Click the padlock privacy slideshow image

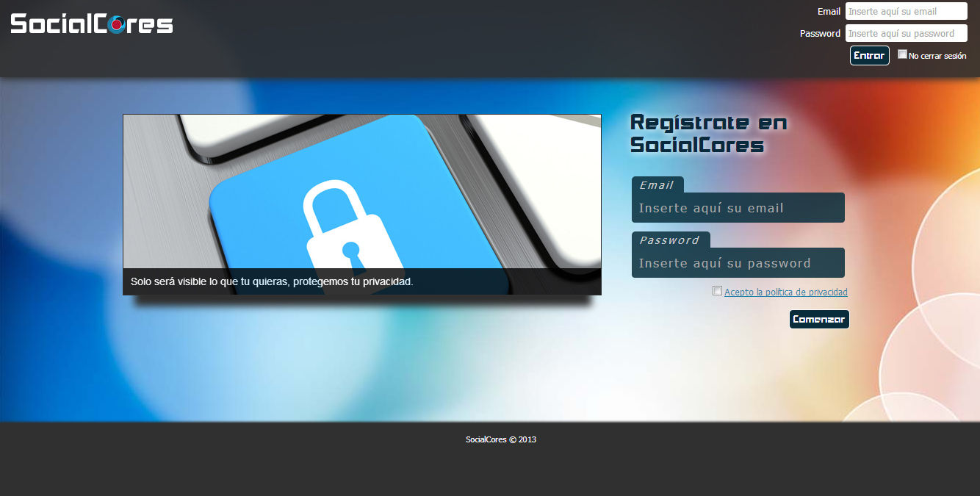362,204
